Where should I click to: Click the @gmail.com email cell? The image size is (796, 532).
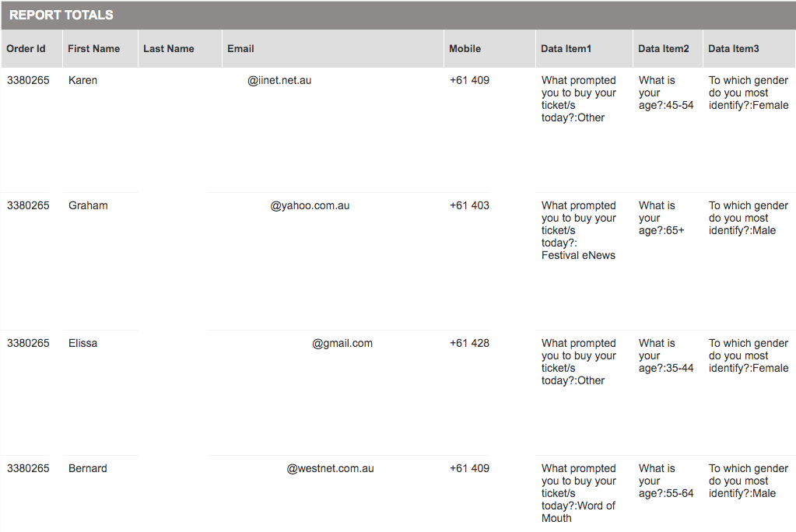pyautogui.click(x=342, y=343)
